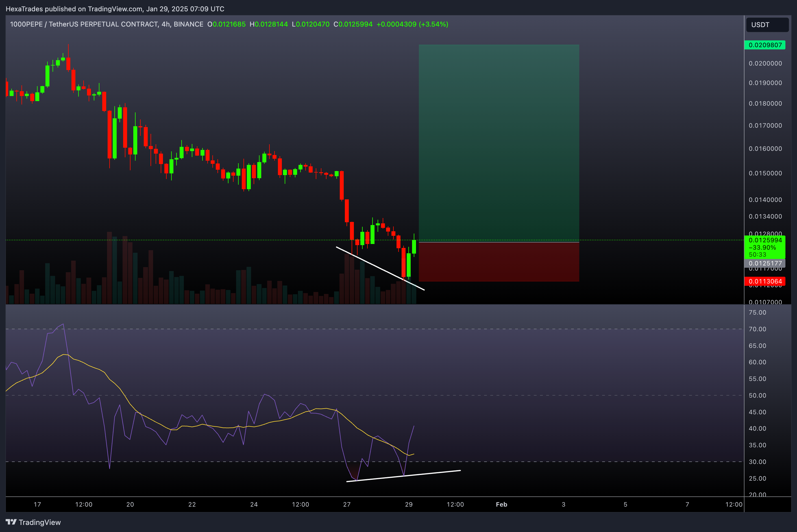Image resolution: width=797 pixels, height=532 pixels.
Task: Click the low value L0.0120470
Action: click(x=310, y=24)
